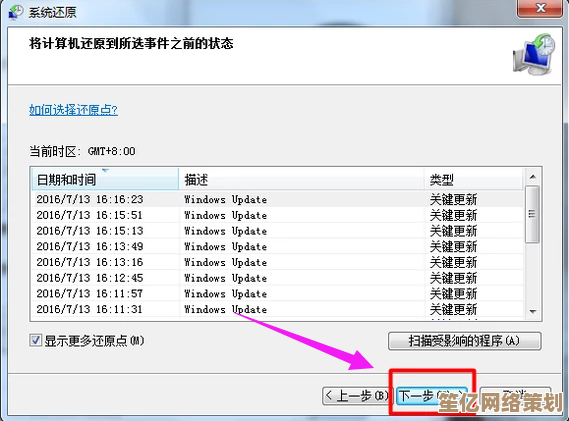Image resolution: width=569 pixels, height=421 pixels.
Task: Sort by the 日期和时间 column header
Action: click(x=105, y=179)
